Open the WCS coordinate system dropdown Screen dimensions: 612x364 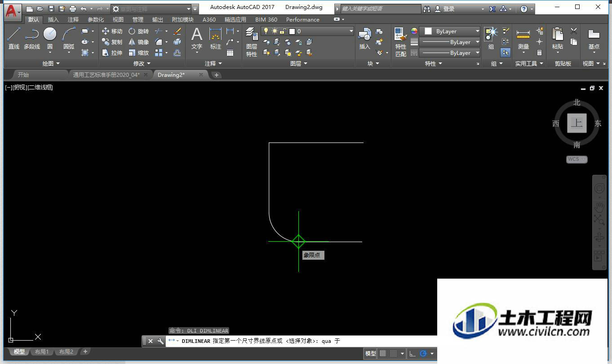577,159
